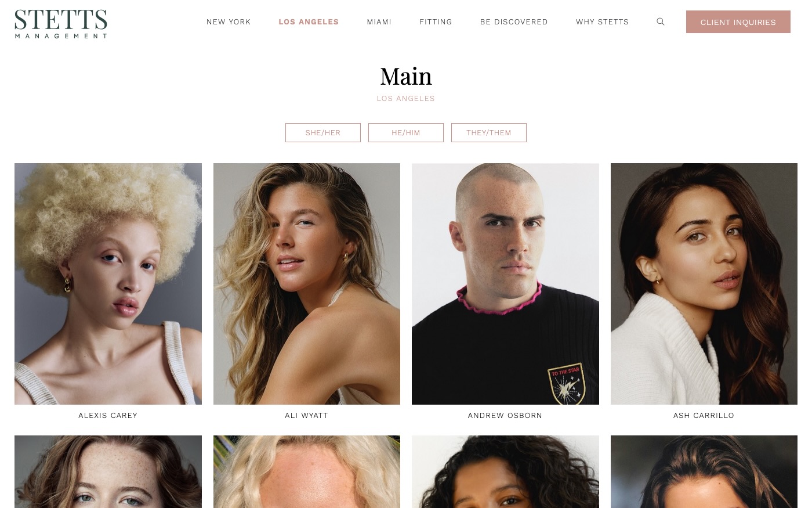Open the Stetts Management logo homepage
The image size is (812, 508).
click(x=61, y=24)
